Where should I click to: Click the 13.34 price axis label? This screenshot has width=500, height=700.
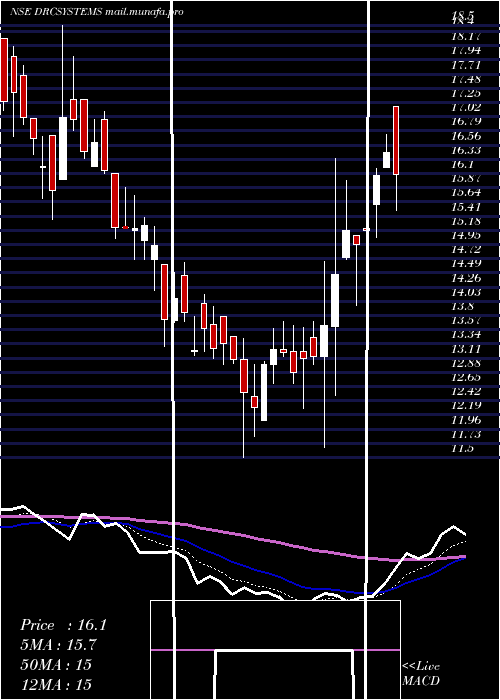coord(466,334)
